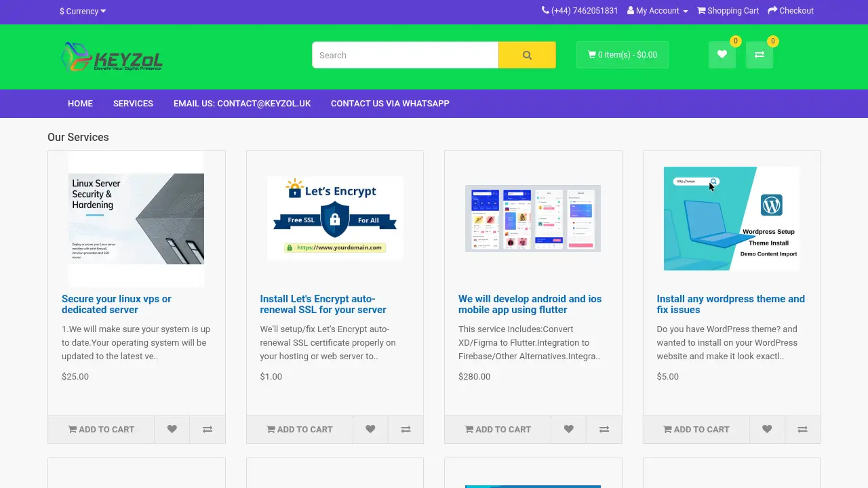
Task: Open the 0 item(s) - $0.00 cart dropdown
Action: [x=623, y=55]
